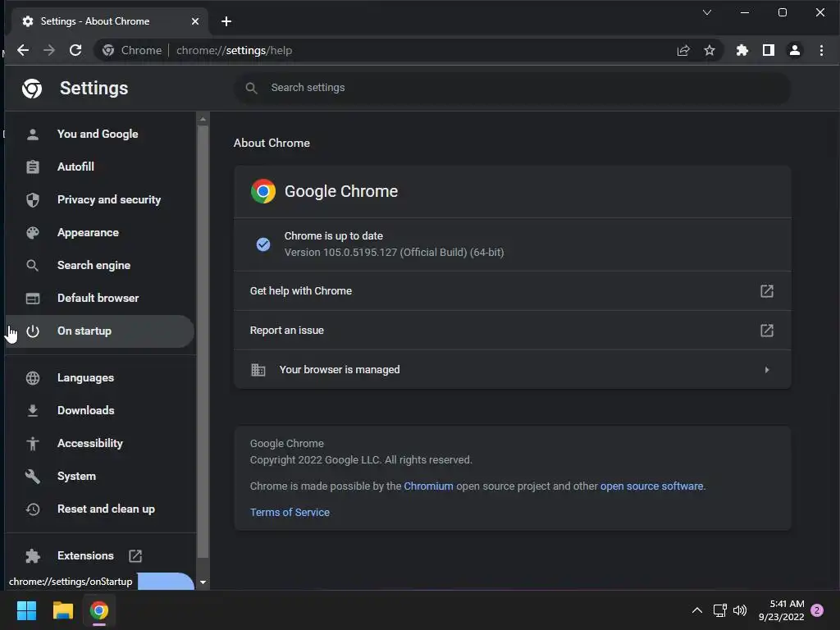Open On startup settings
840x630 pixels.
coord(99,331)
